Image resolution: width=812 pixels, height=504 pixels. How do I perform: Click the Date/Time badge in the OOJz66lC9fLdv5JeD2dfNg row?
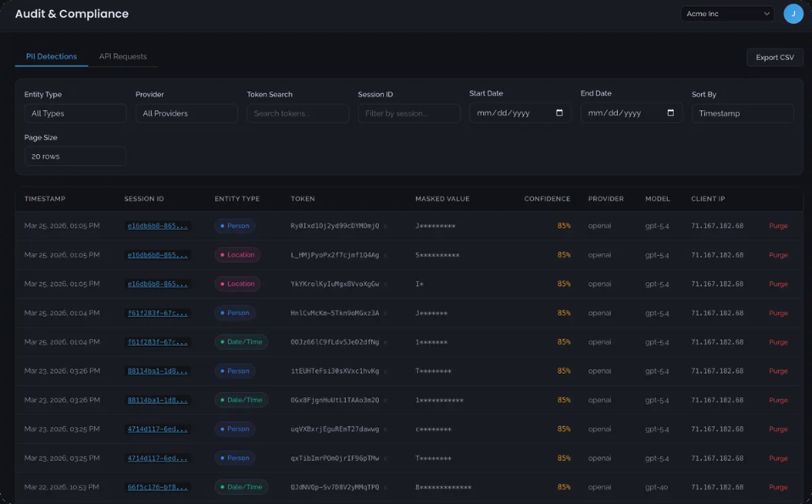[242, 341]
